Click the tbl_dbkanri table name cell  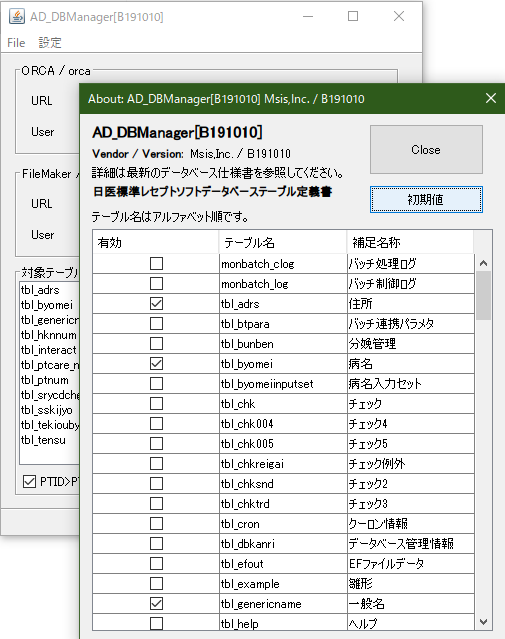(283, 544)
